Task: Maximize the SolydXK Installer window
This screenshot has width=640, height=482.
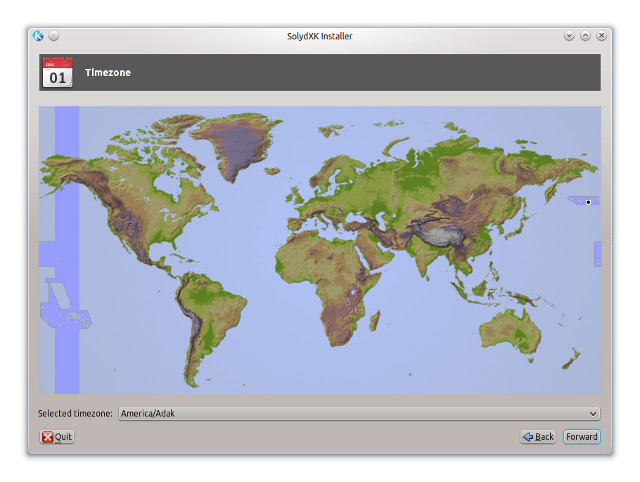Action: (585, 36)
